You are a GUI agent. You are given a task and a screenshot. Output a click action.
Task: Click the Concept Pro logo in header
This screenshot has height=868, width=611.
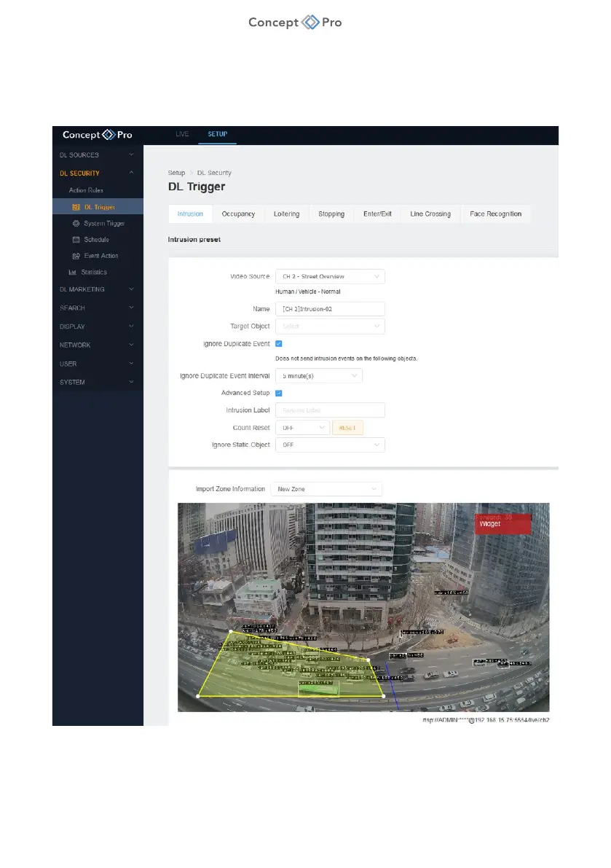point(98,135)
